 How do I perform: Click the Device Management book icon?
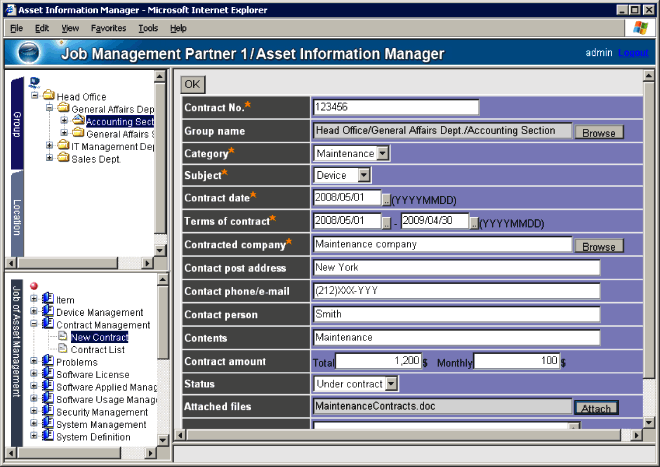(x=47, y=312)
